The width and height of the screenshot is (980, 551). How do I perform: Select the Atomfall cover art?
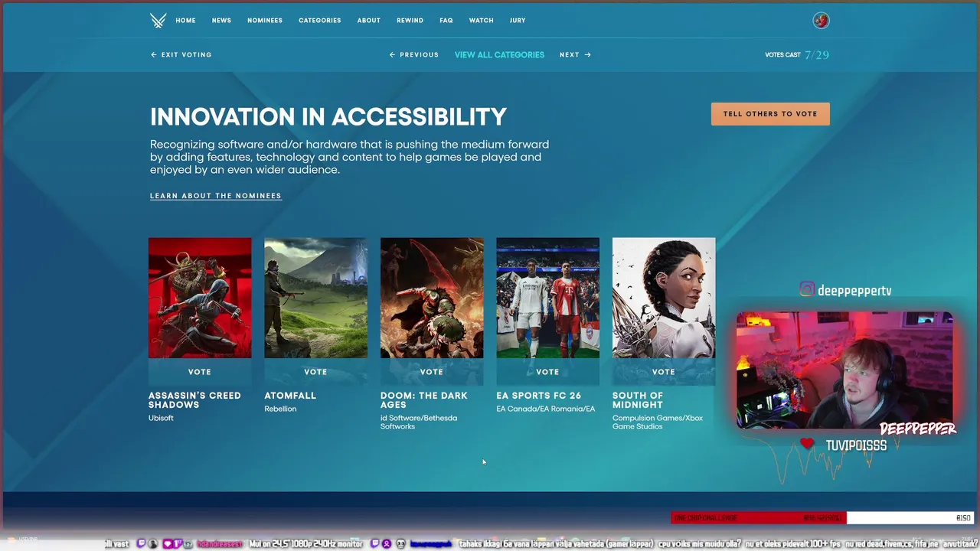315,298
